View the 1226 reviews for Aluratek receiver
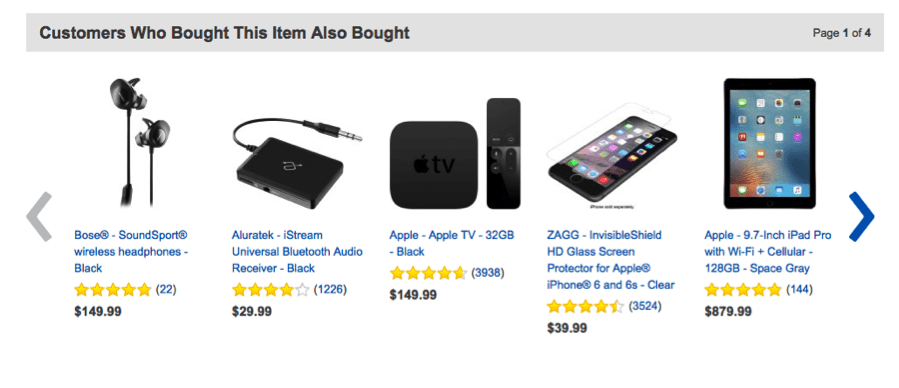The image size is (899, 388). [330, 289]
